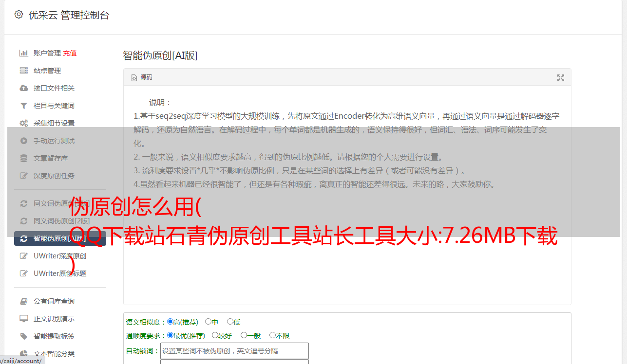Click the gear icon beside 优采云 管理控制台
Image resolution: width=627 pixels, height=364 pixels.
coord(19,15)
